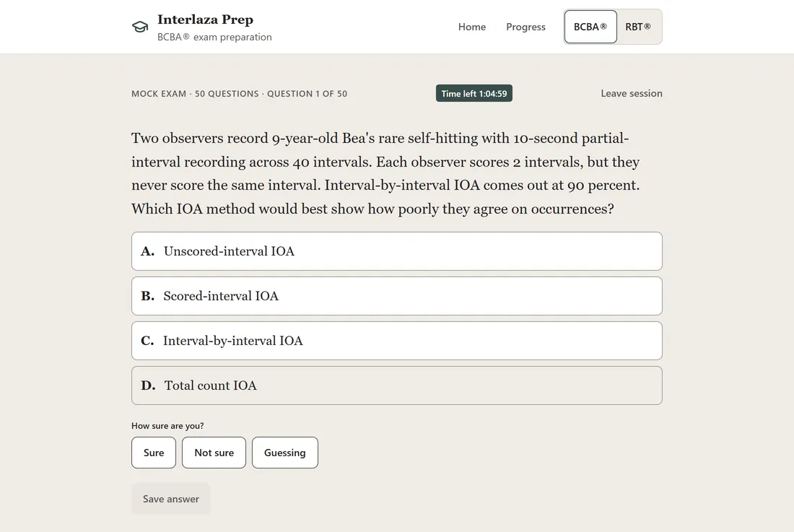Select answer A Unscored-interval IOA
794x532 pixels.
point(397,251)
